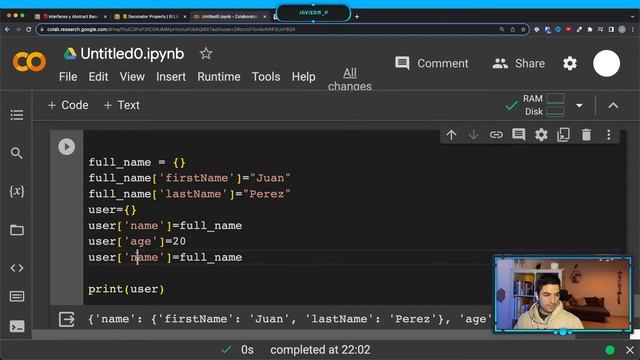Image resolution: width=640 pixels, height=360 pixels.
Task: Clear the cell output icon
Action: pyautogui.click(x=67, y=319)
